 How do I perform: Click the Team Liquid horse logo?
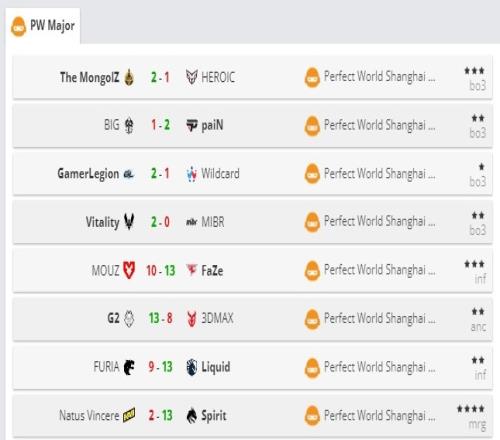click(192, 367)
